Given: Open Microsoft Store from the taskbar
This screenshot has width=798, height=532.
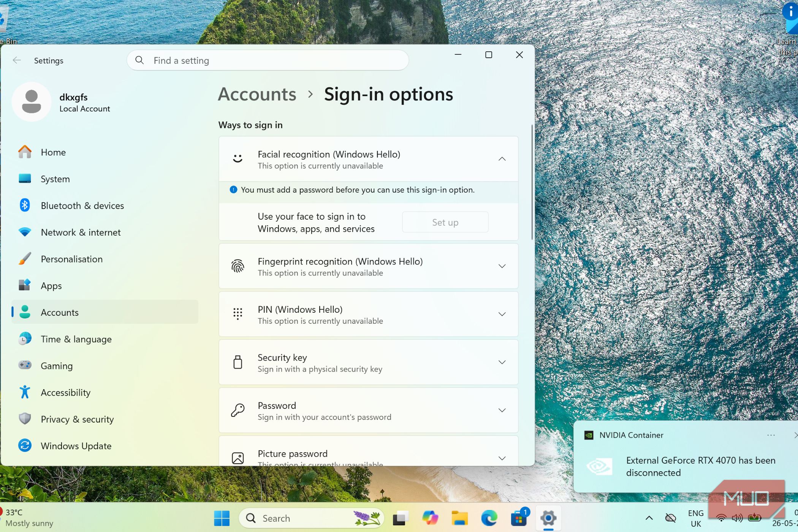Looking at the screenshot, I should click(x=519, y=518).
